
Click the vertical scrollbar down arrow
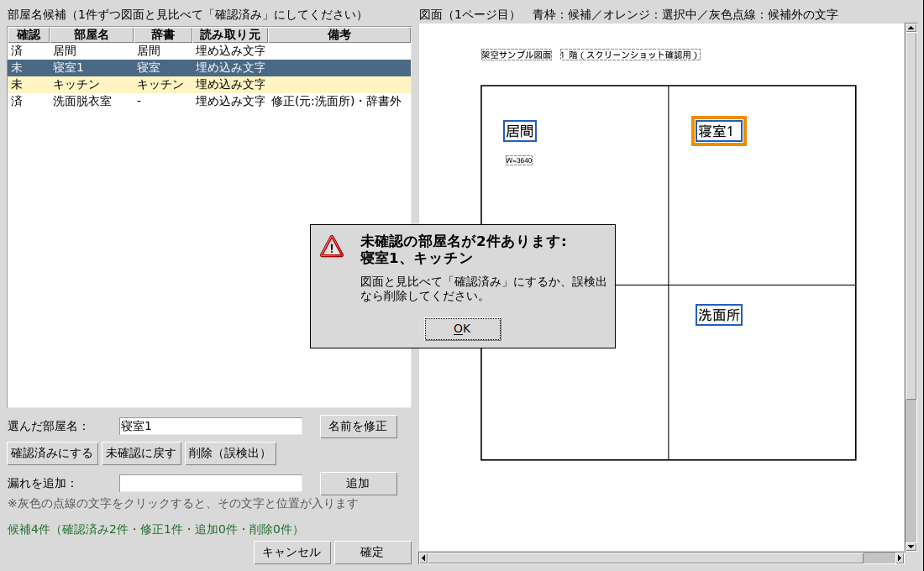click(x=911, y=547)
